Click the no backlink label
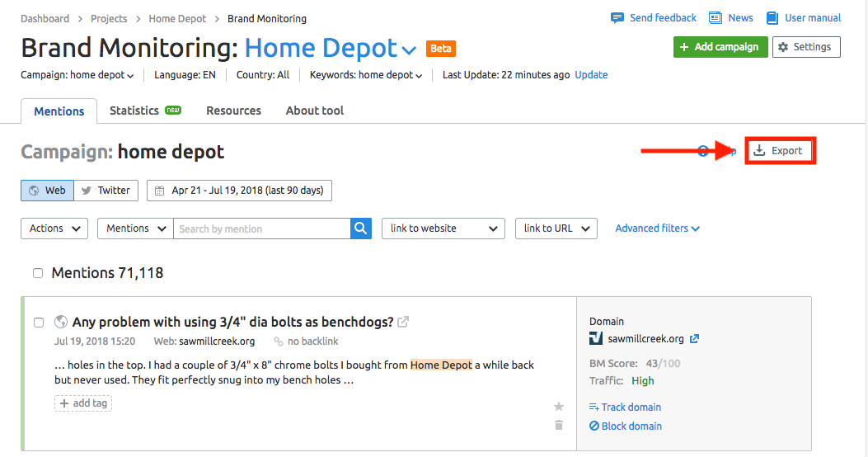 coord(306,342)
